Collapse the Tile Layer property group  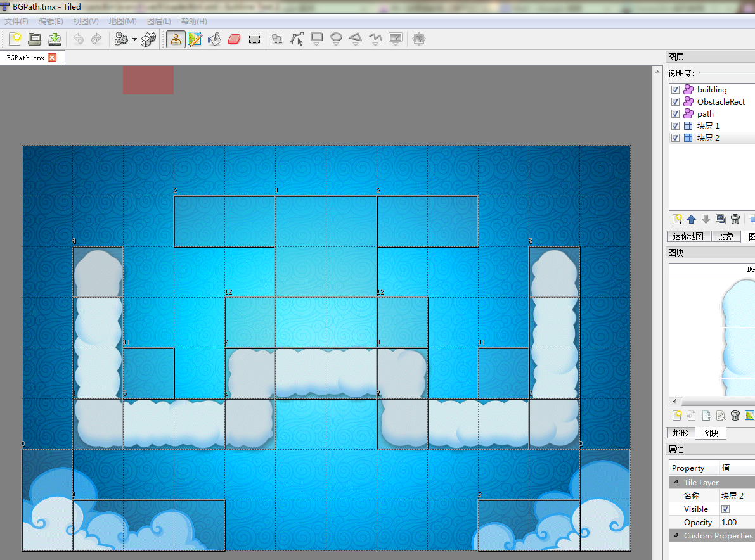point(676,483)
